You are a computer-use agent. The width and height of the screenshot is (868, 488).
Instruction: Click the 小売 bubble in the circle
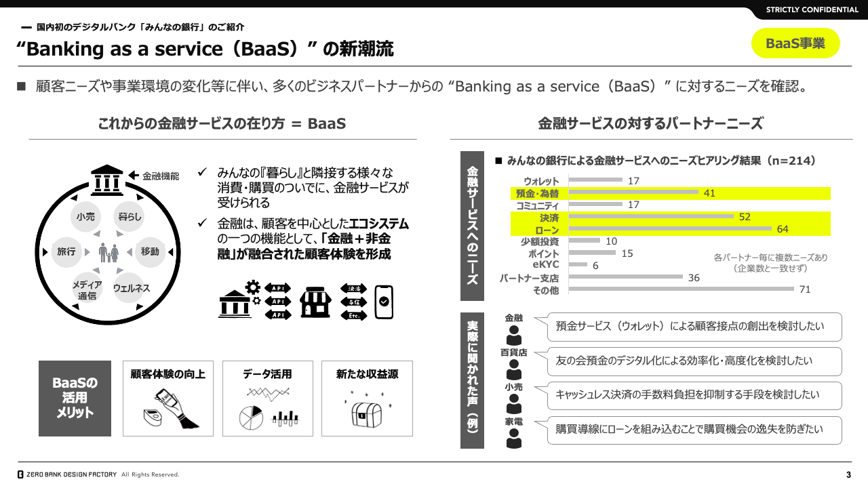[86, 217]
